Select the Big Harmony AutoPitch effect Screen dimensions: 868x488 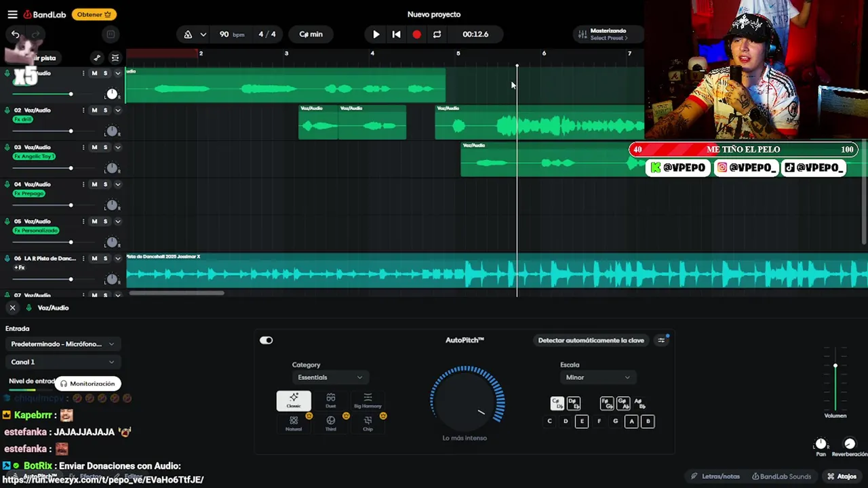point(368,401)
